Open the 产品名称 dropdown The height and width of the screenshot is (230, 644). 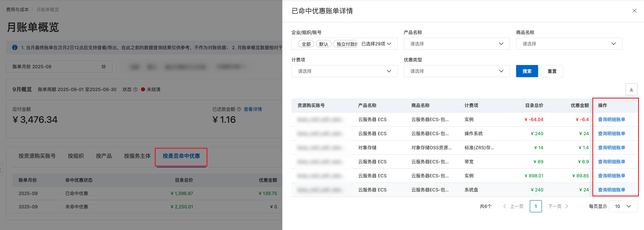tap(457, 44)
